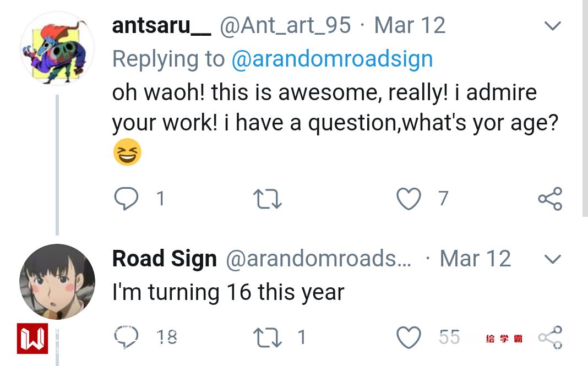Reply to antsaru__'s tweet
Image resolution: width=588 pixels, height=366 pixels.
(126, 199)
